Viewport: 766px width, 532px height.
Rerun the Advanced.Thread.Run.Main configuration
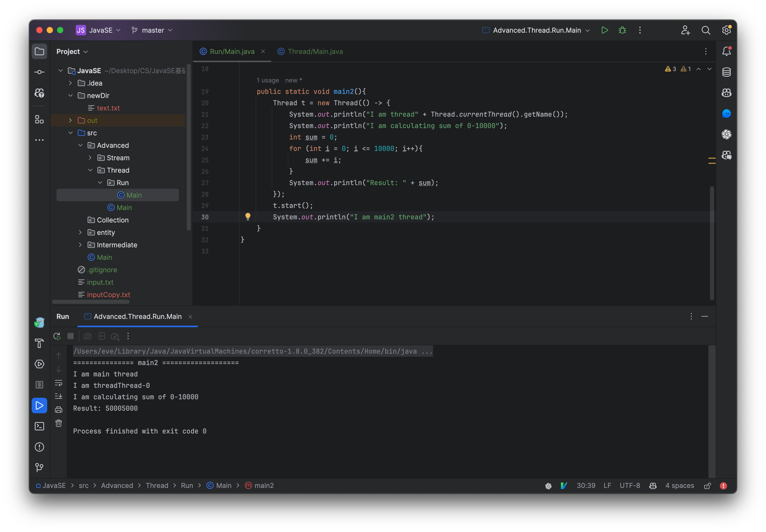(x=57, y=336)
